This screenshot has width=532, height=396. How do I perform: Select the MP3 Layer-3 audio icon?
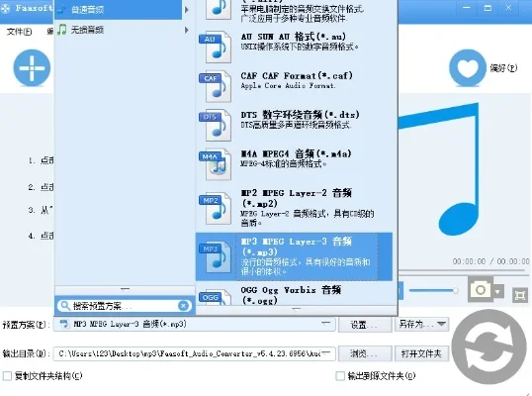[217, 256]
